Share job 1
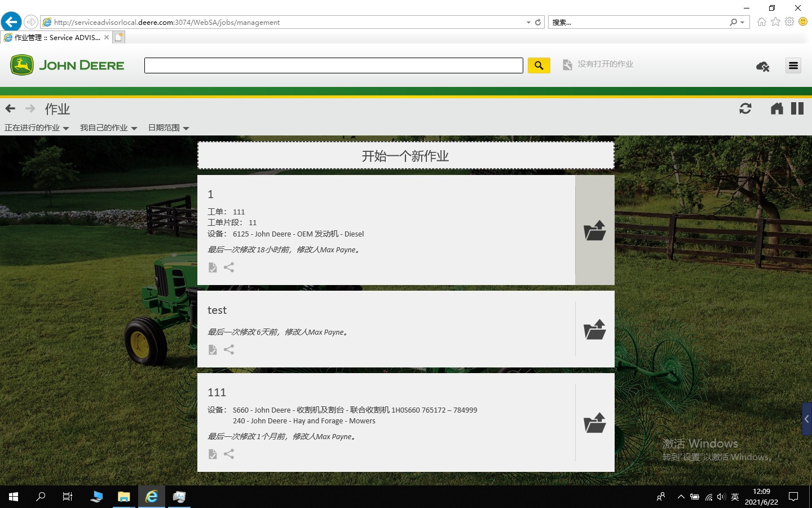Screen dimensions: 812x508 (229, 268)
